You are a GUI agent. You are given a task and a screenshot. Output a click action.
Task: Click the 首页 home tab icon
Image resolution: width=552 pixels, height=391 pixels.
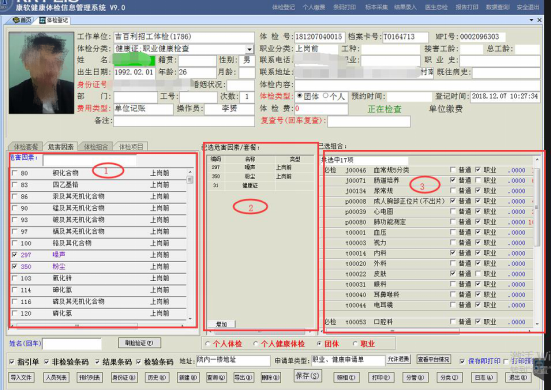pyautogui.click(x=15, y=20)
